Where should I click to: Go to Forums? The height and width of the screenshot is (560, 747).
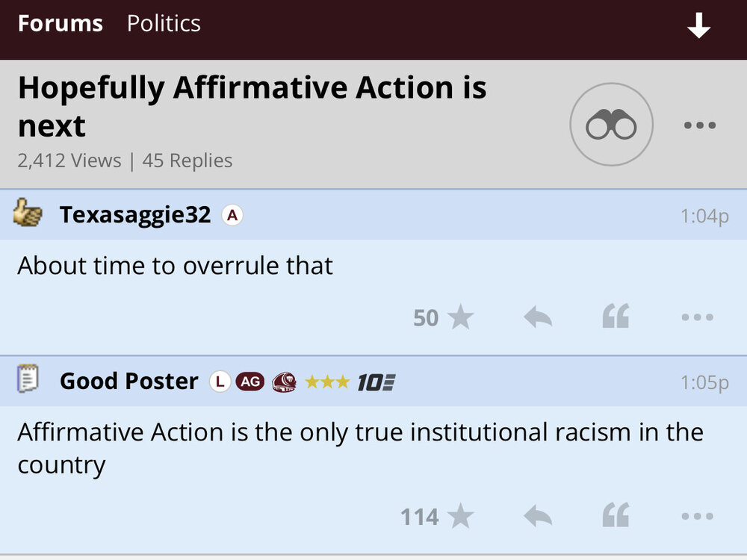pos(60,24)
